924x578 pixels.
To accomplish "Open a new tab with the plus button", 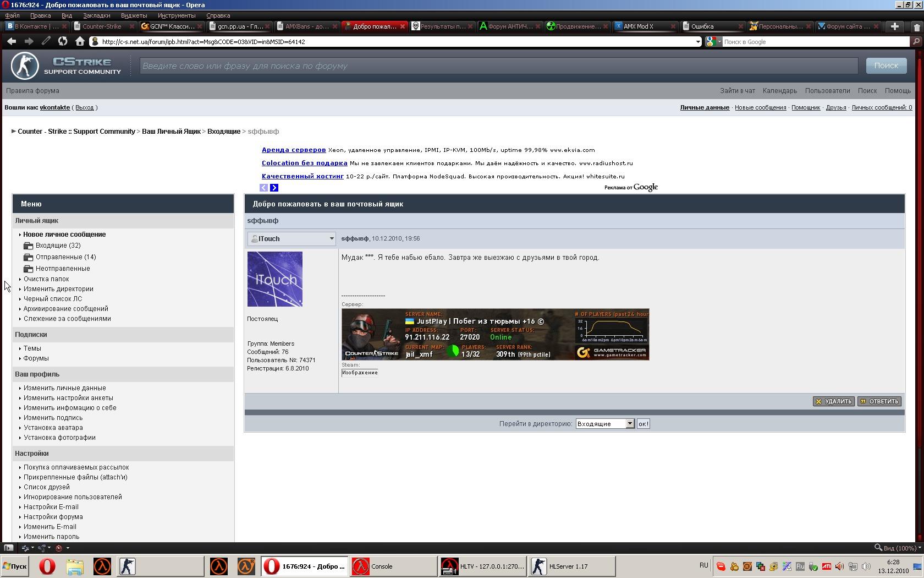I will 895,26.
